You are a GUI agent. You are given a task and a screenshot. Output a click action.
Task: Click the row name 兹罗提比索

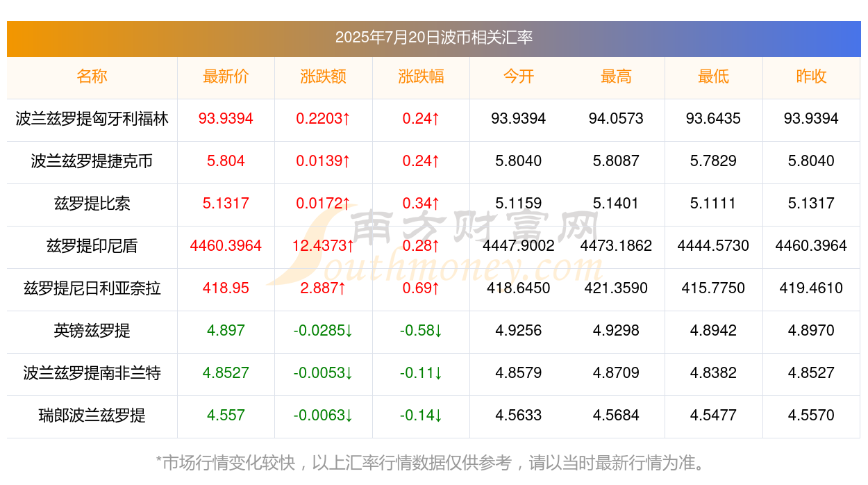(92, 204)
